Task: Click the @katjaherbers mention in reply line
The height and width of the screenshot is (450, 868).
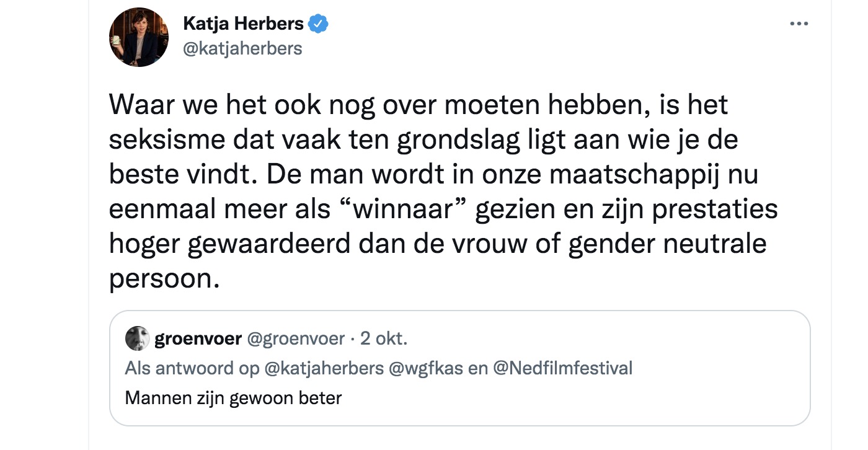Action: tap(324, 368)
